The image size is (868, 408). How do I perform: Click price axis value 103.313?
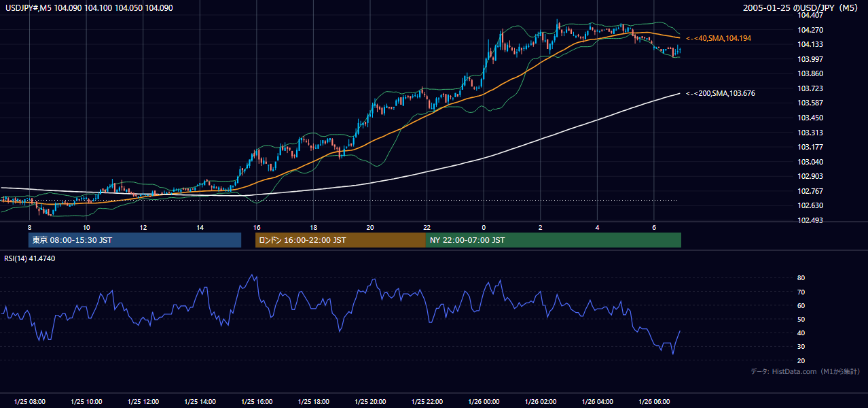(810, 133)
